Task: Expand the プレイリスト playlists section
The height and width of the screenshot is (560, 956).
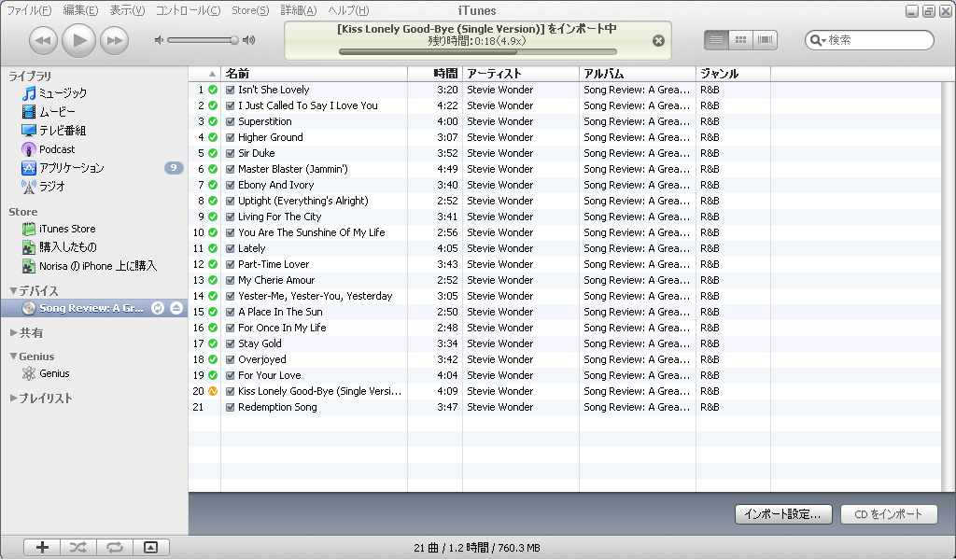Action: pos(13,398)
